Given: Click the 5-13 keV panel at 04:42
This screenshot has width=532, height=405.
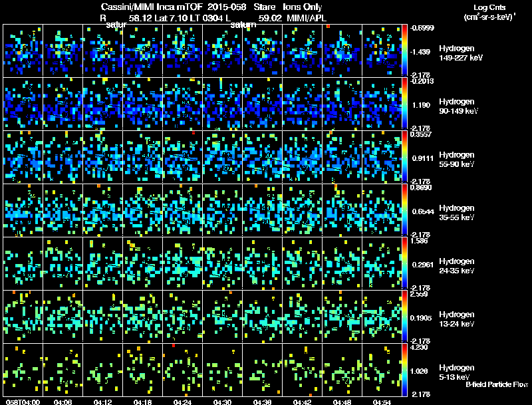Looking at the screenshot, I should 302,370.
